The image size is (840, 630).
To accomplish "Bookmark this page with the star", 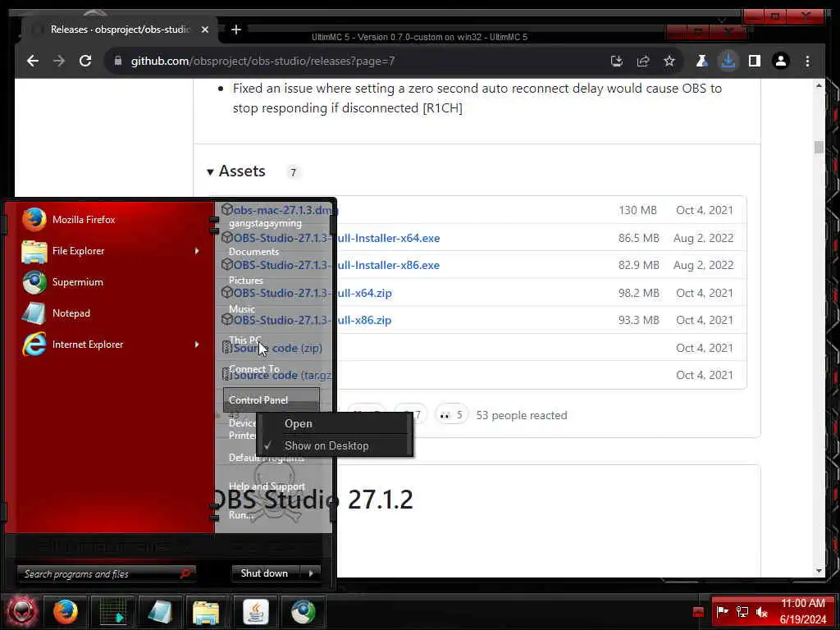I will (x=669, y=61).
